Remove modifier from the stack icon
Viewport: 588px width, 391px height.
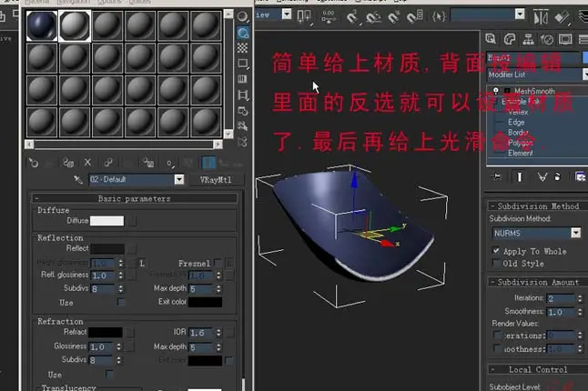pos(558,176)
